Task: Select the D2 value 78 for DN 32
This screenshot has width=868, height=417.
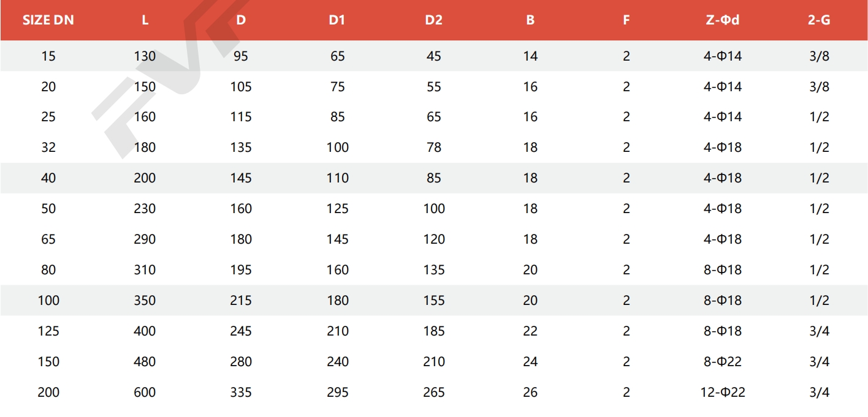Action: tap(434, 148)
